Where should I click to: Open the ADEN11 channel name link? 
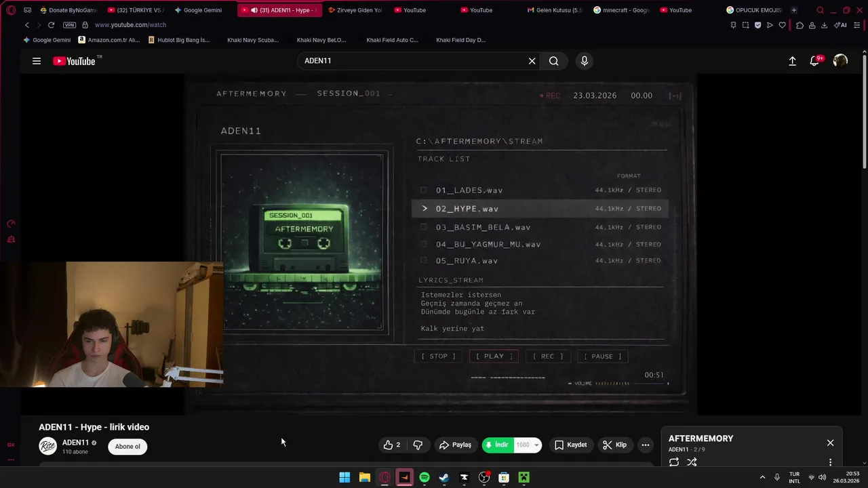(76, 443)
